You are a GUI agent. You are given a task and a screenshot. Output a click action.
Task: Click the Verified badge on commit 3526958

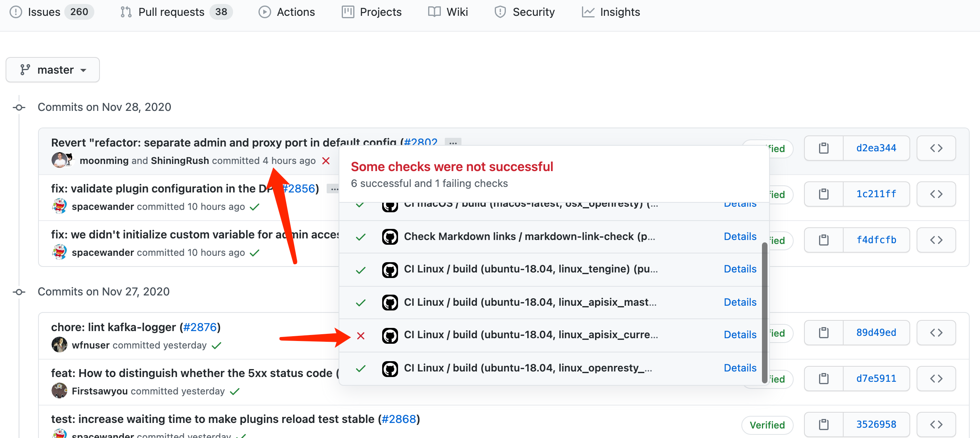tap(767, 425)
